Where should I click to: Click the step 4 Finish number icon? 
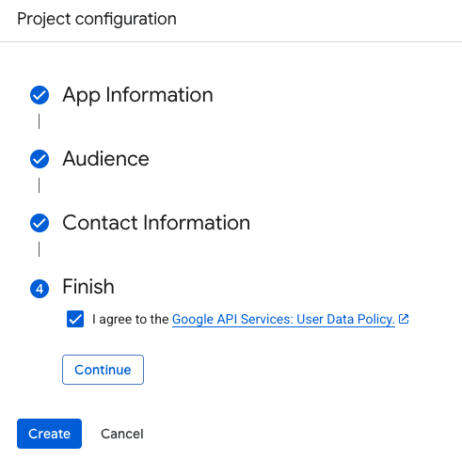click(40, 289)
